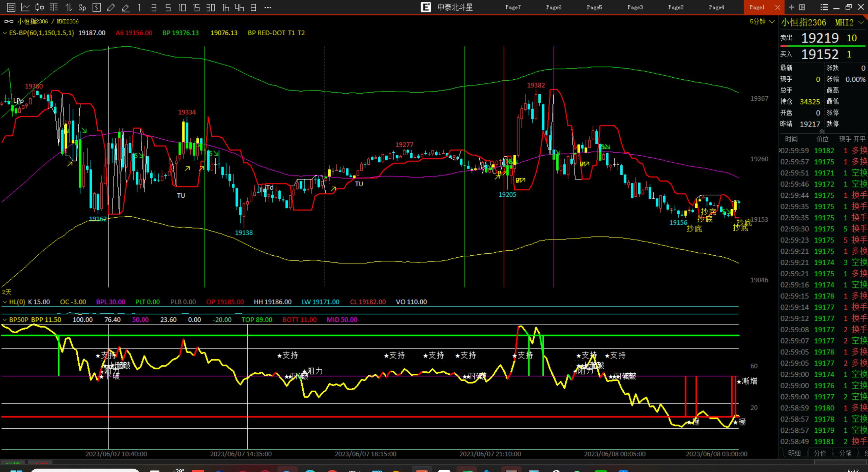Open the more periods ellipsis menu
The height and width of the screenshot is (472, 868).
[x=268, y=7]
